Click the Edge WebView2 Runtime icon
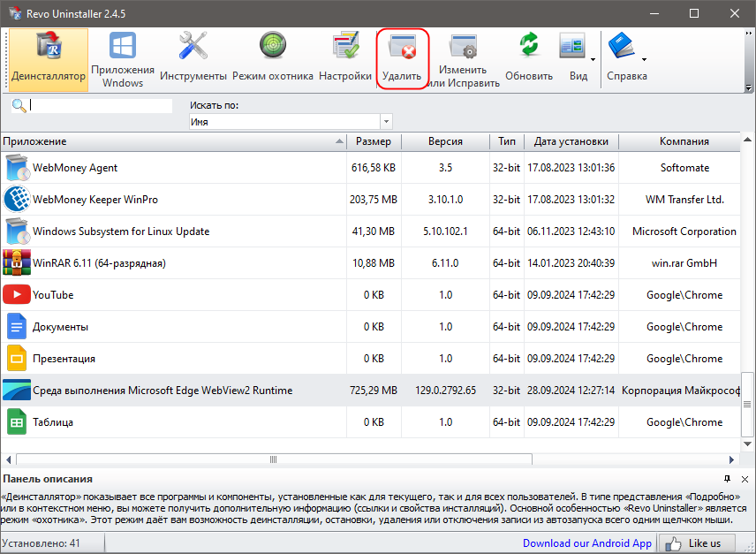This screenshot has height=554, width=756. [17, 390]
